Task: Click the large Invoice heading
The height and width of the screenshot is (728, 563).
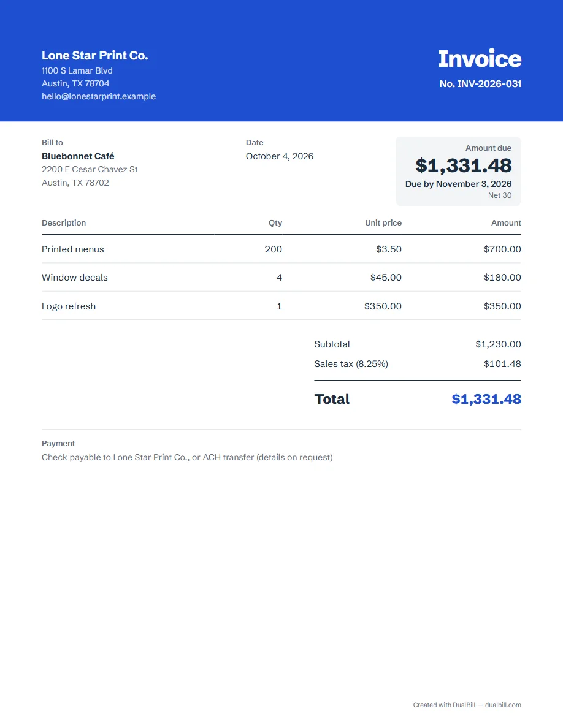Action: tap(480, 58)
